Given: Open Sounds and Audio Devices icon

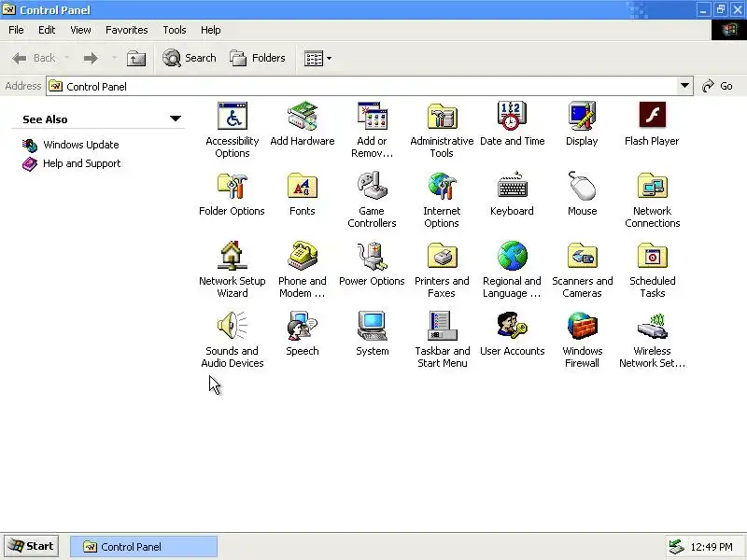Looking at the screenshot, I should pos(232,326).
